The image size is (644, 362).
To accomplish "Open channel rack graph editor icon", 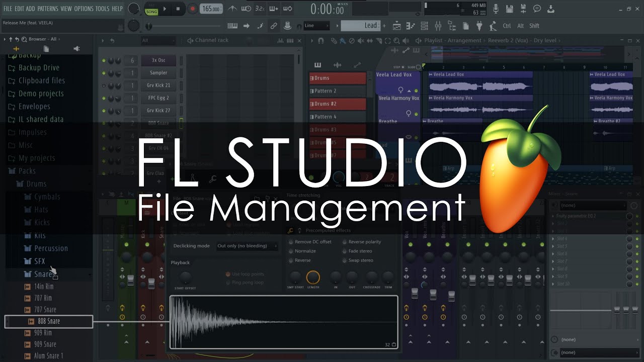I will click(280, 40).
